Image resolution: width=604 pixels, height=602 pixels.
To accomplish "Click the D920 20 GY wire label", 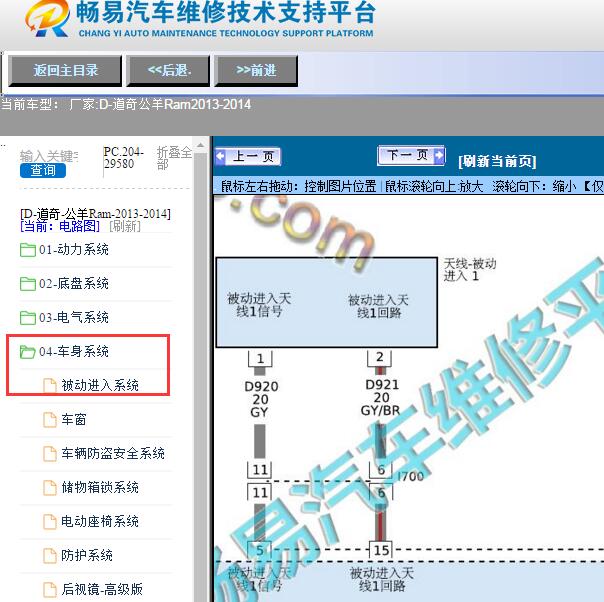I will [261, 399].
